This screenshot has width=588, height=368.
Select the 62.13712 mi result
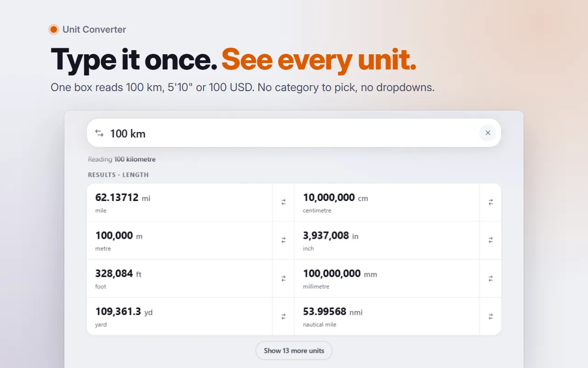[179, 202]
